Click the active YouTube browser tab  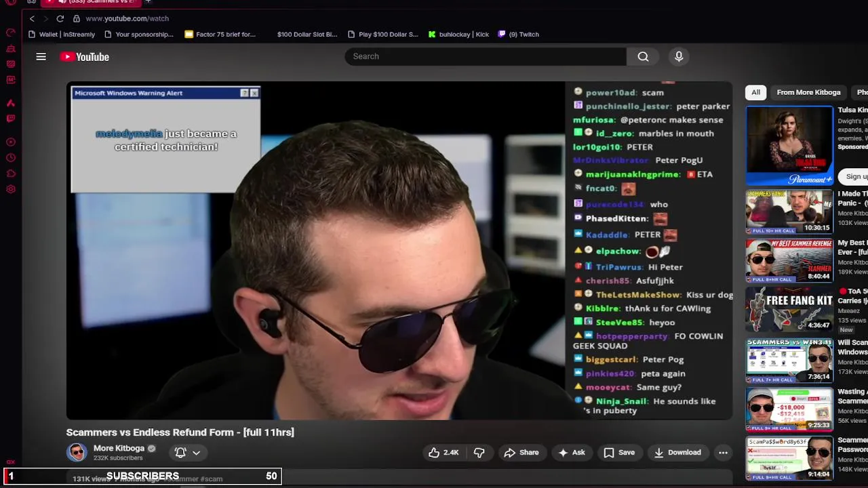(92, 2)
